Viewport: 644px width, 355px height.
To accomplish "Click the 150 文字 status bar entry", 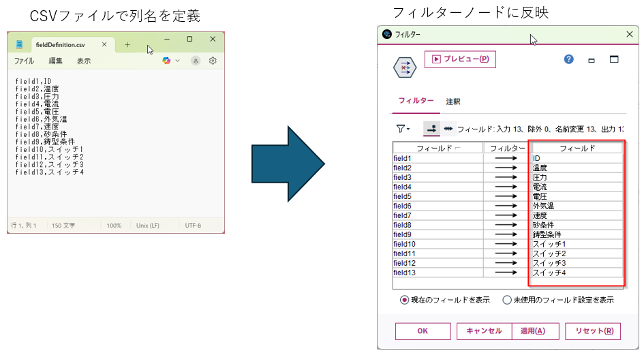I will pyautogui.click(x=63, y=226).
